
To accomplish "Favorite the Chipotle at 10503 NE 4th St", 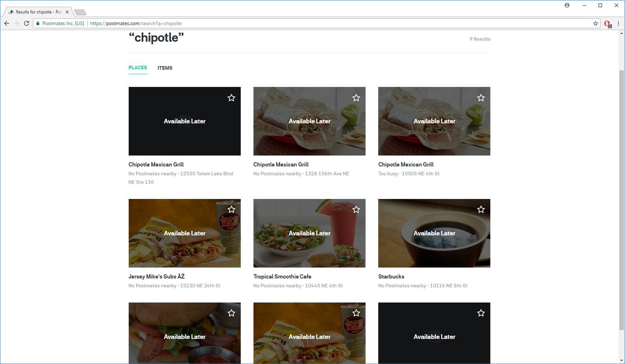I will coord(481,97).
